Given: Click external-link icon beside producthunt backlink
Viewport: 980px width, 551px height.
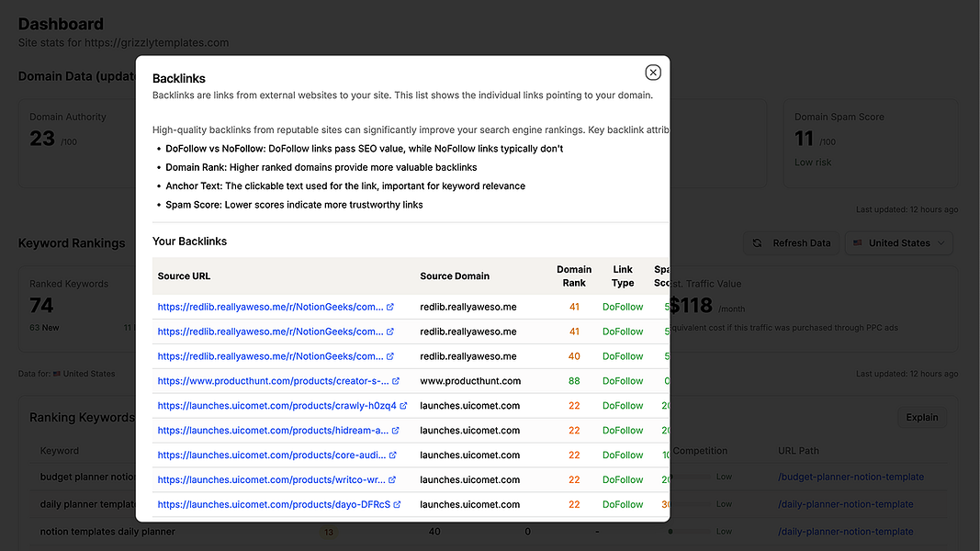Looking at the screenshot, I should (x=396, y=381).
